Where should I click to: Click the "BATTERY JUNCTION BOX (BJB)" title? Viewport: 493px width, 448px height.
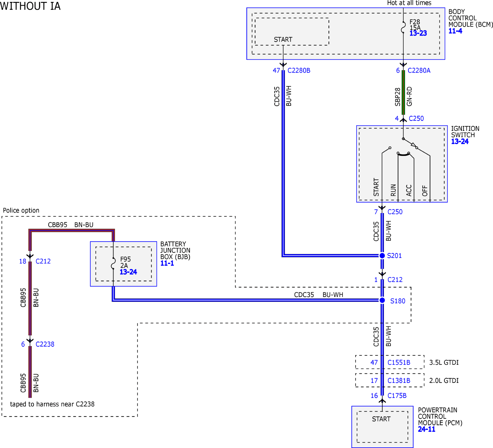coord(175,250)
